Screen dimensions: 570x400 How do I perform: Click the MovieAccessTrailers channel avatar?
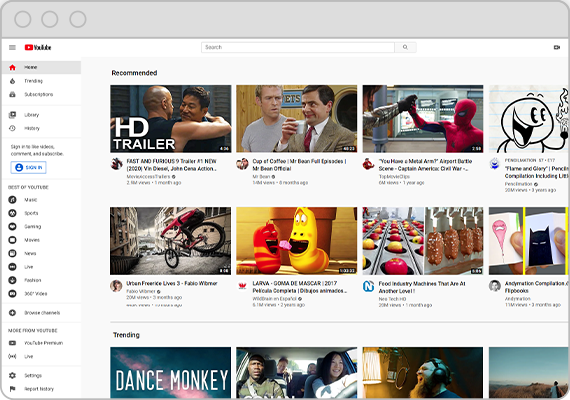coord(116,164)
